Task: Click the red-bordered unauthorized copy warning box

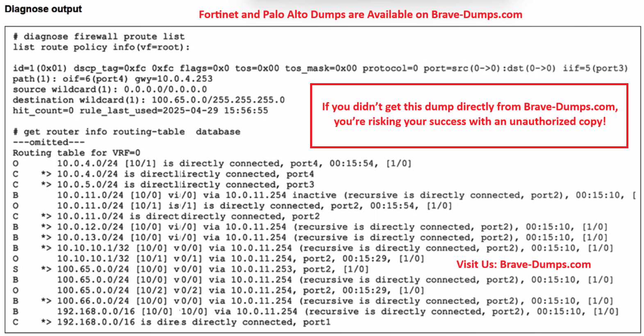Action: 469,115
